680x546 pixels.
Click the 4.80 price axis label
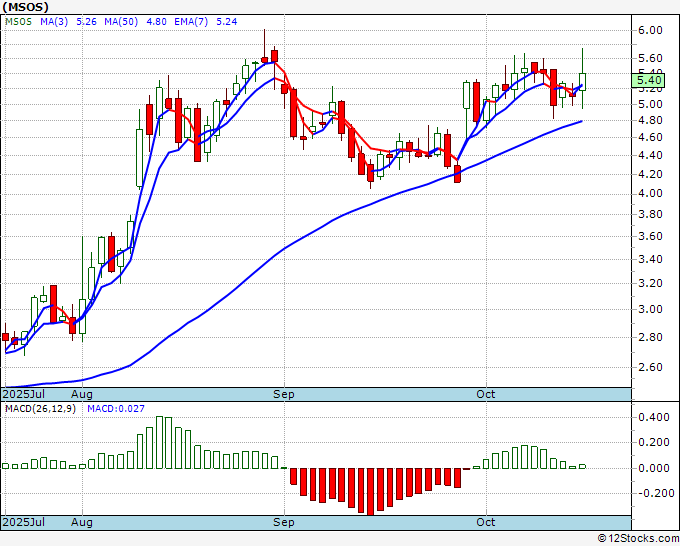[x=651, y=120]
